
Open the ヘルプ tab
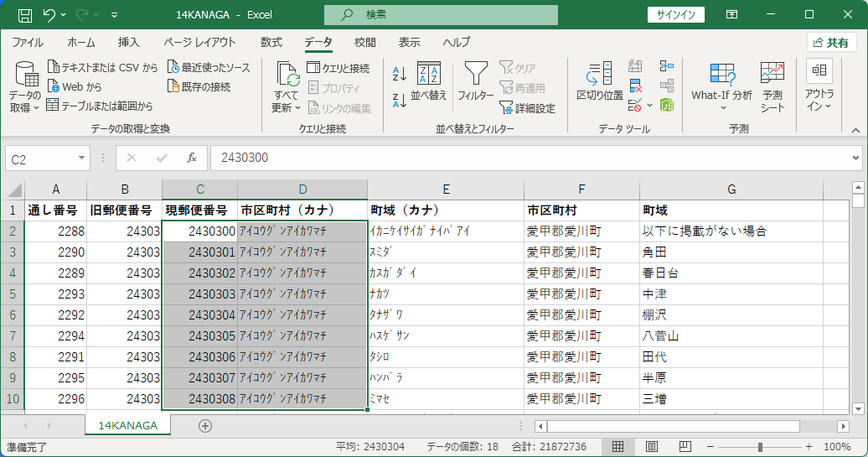(x=456, y=43)
